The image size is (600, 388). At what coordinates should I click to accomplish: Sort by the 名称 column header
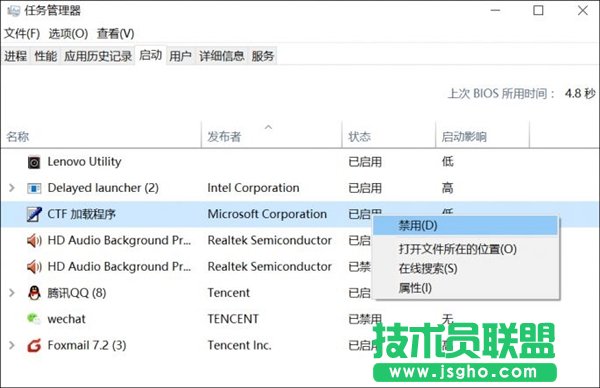[x=101, y=136]
